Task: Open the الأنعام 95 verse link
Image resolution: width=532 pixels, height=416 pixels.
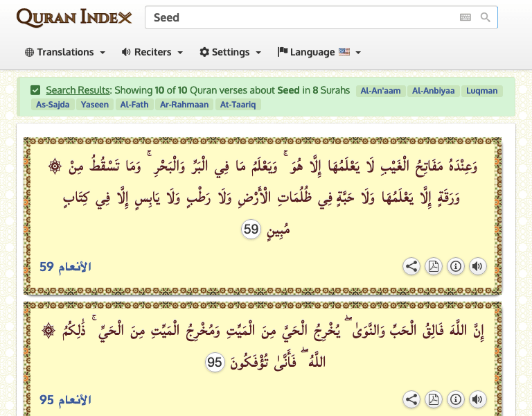Action: [65, 400]
